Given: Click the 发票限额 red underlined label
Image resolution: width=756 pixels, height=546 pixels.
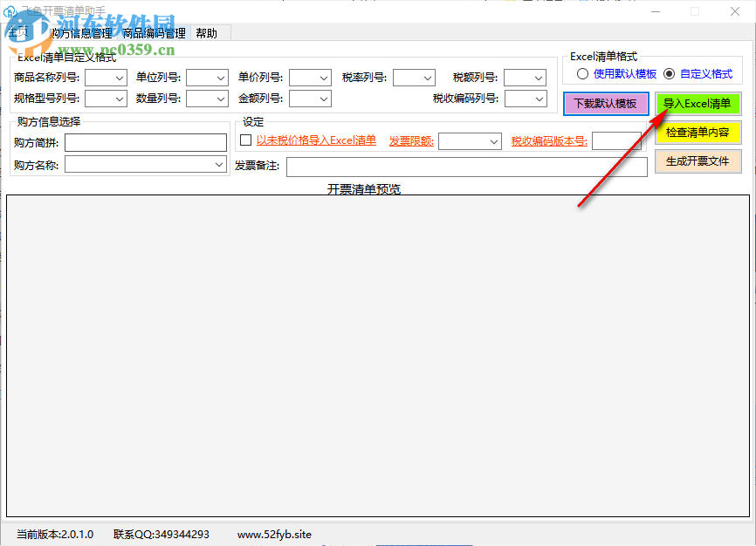Looking at the screenshot, I should coord(411,141).
